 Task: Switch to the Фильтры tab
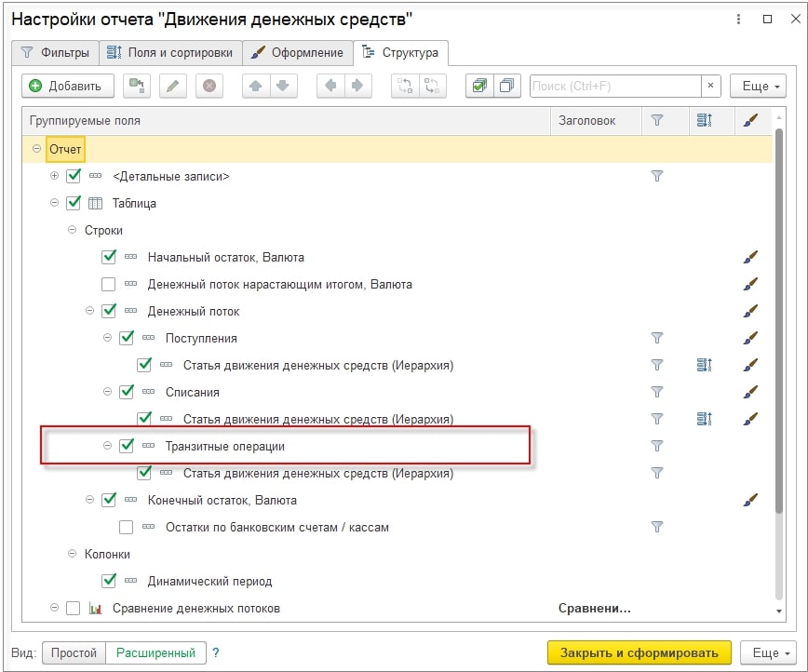[x=55, y=52]
